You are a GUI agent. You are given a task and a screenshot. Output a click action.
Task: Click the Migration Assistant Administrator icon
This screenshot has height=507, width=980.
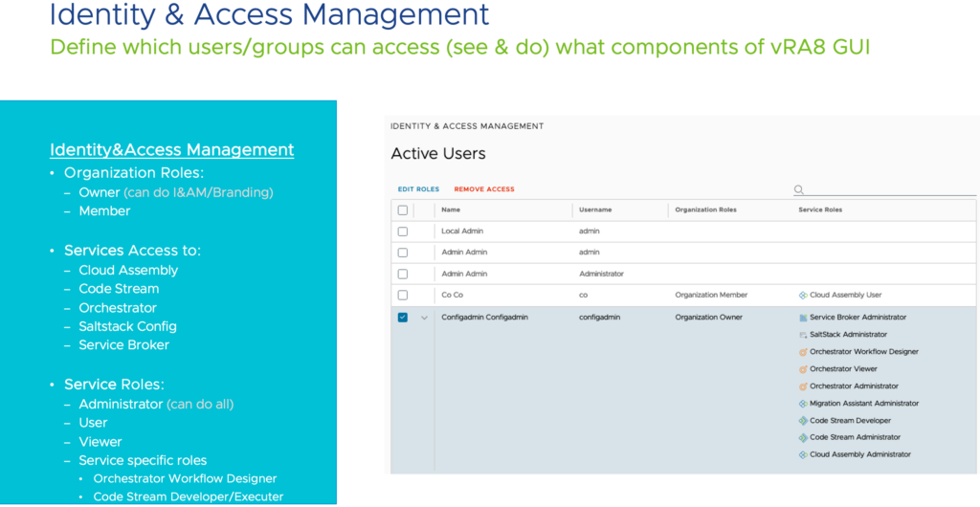coord(803,404)
